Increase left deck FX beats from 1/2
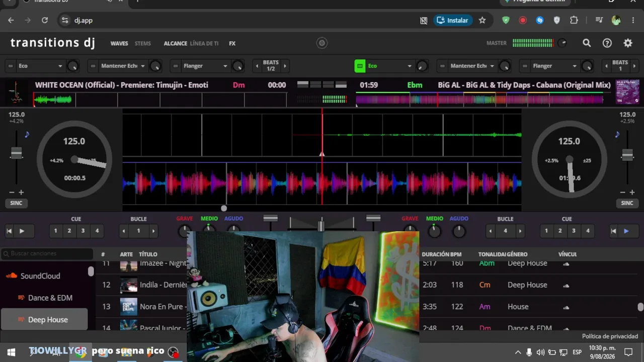Screen dimensions: 644x362 pyautogui.click(x=285, y=66)
